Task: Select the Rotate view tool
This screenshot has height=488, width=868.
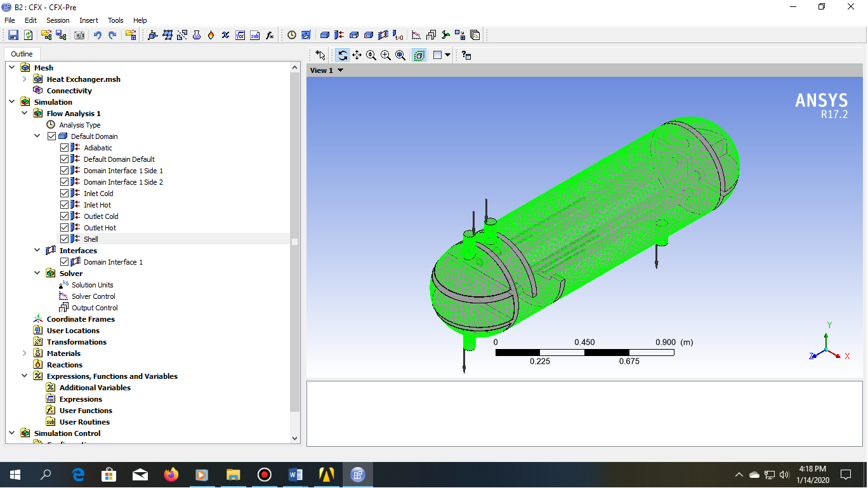Action: click(x=343, y=55)
